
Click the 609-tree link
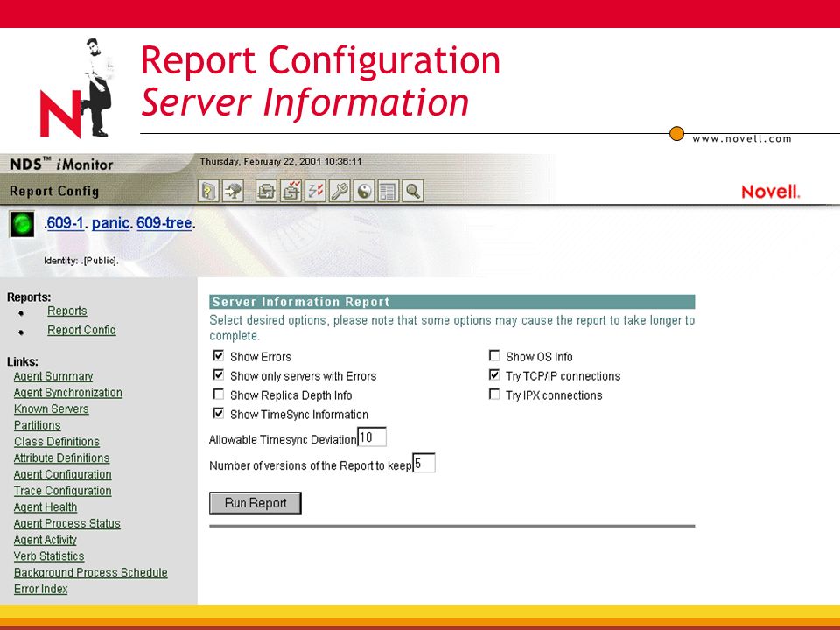coord(164,223)
